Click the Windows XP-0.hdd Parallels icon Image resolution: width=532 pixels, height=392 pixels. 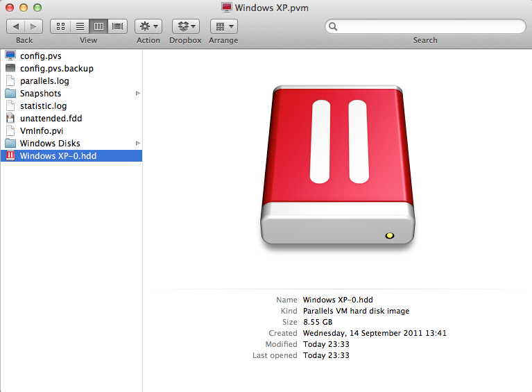(x=10, y=156)
